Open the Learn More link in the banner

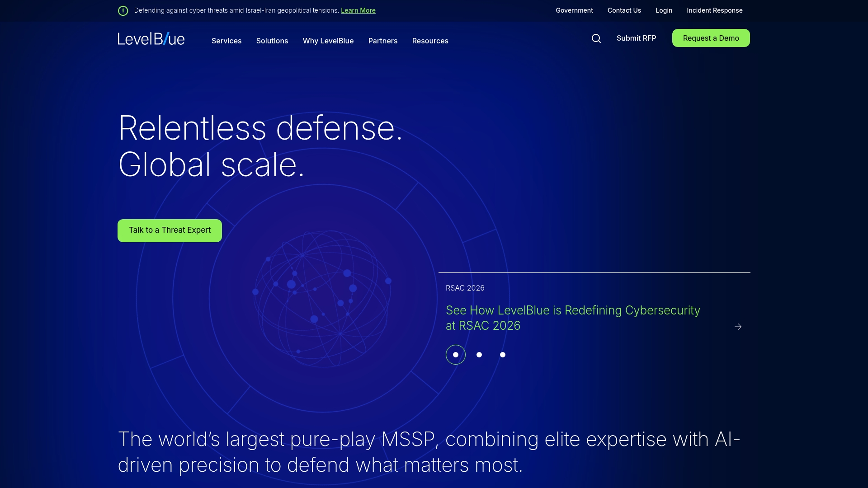(x=358, y=10)
